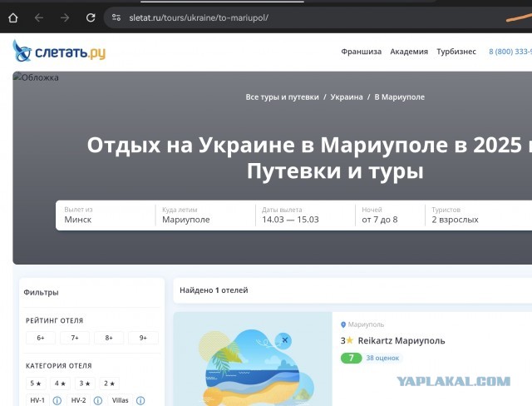Open the Франшиза menu item
532x406 pixels.
point(362,52)
